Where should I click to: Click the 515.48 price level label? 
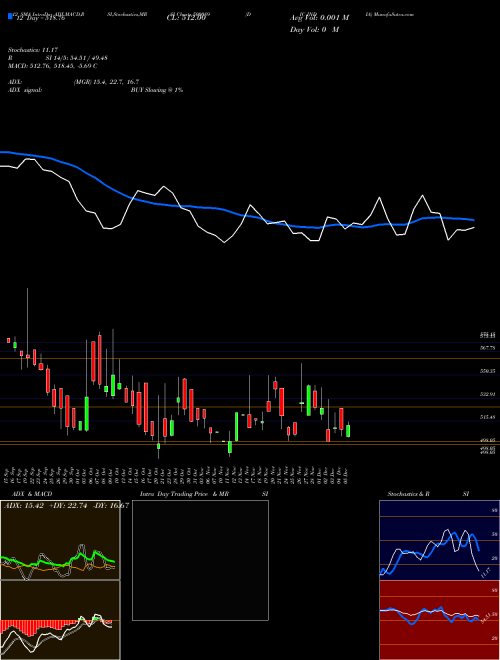coord(488,417)
